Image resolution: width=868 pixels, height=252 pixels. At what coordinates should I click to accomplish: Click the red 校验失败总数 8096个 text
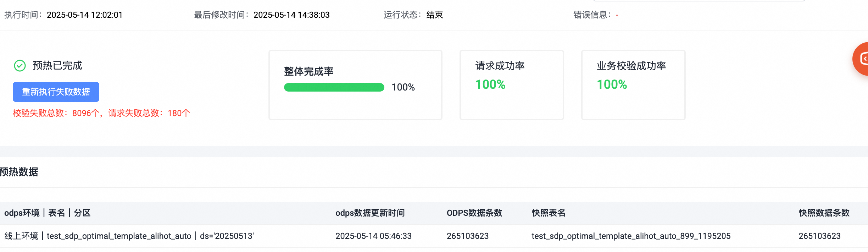(57, 113)
